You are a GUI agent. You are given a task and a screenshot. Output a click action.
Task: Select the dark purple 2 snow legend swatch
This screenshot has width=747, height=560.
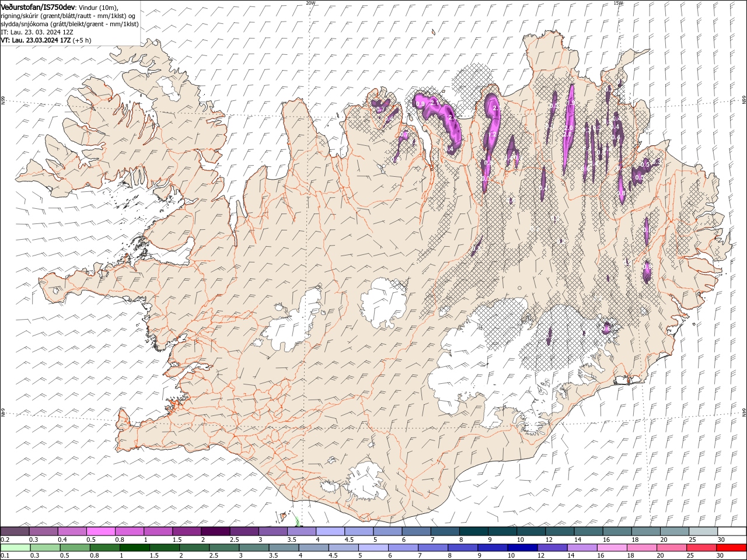pyautogui.click(x=215, y=531)
